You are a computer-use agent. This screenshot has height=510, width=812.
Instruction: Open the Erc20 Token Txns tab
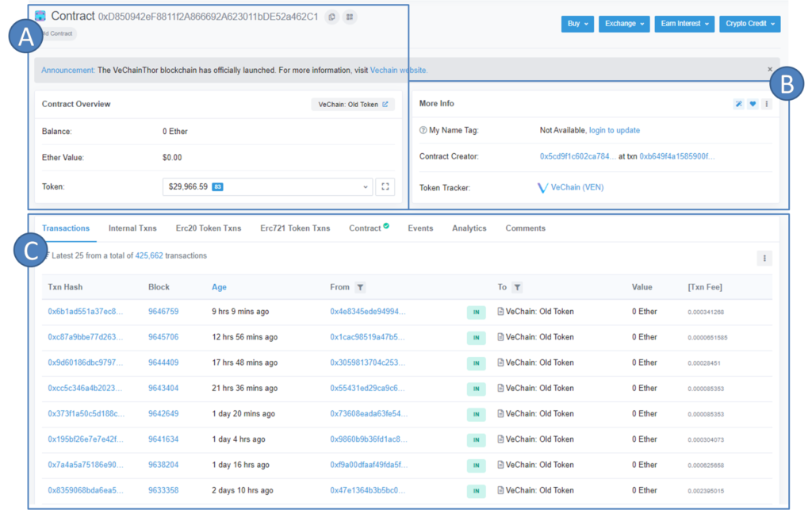(x=209, y=228)
